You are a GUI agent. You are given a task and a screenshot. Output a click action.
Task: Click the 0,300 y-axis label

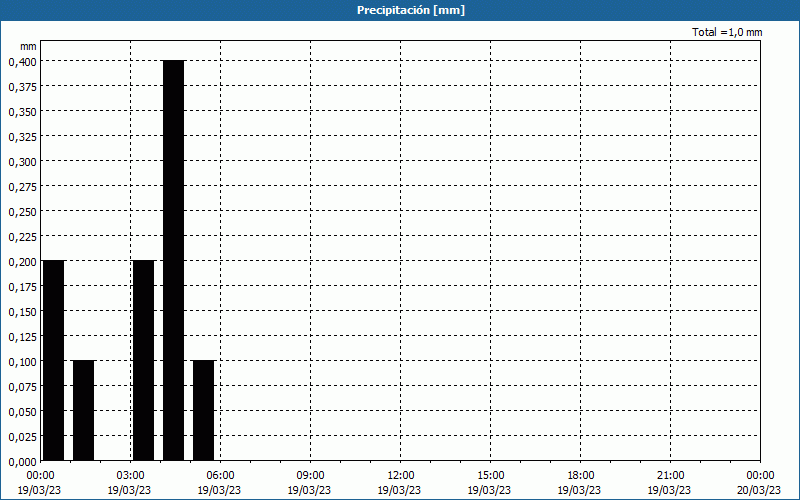(22, 162)
